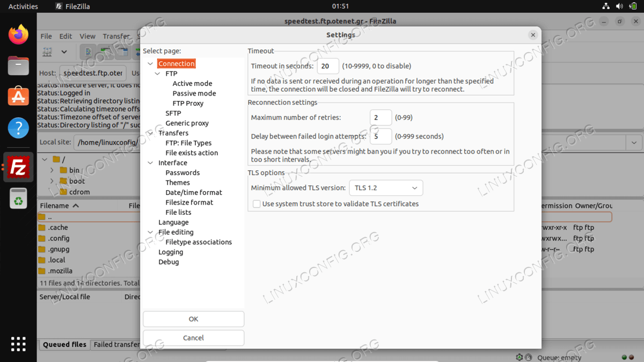
Task: Enable 'Use system trust store' checkbox
Action: [257, 204]
